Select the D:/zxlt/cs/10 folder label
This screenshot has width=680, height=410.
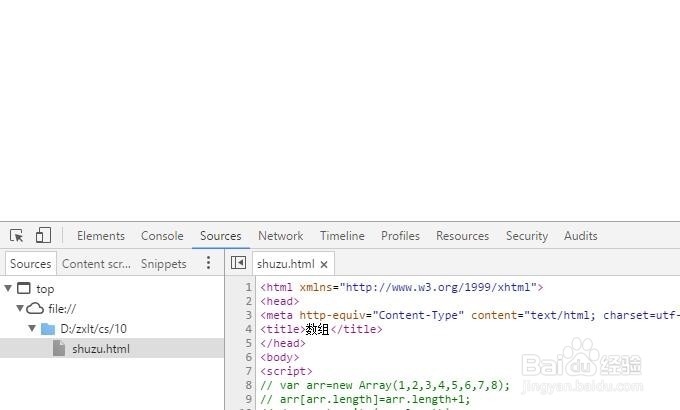tap(94, 328)
